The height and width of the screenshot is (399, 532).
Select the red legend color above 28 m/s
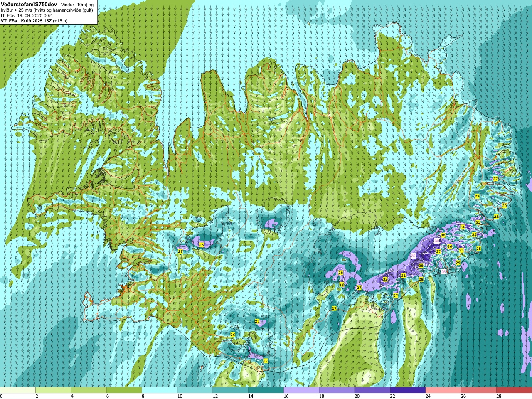coord(514,390)
